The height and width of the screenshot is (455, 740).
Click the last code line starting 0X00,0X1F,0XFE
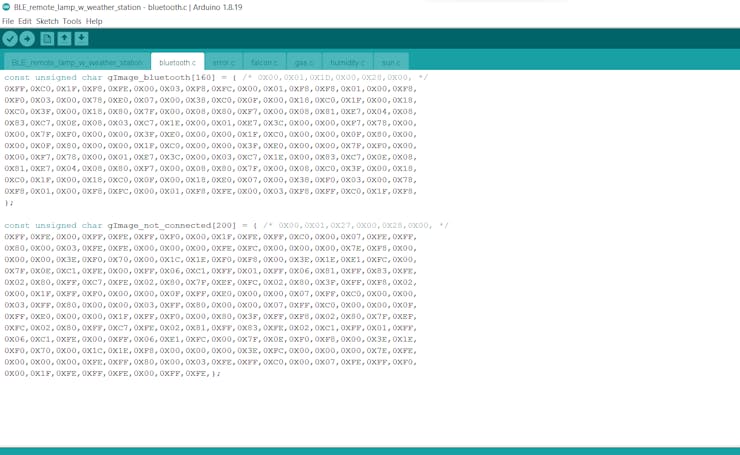(112, 373)
